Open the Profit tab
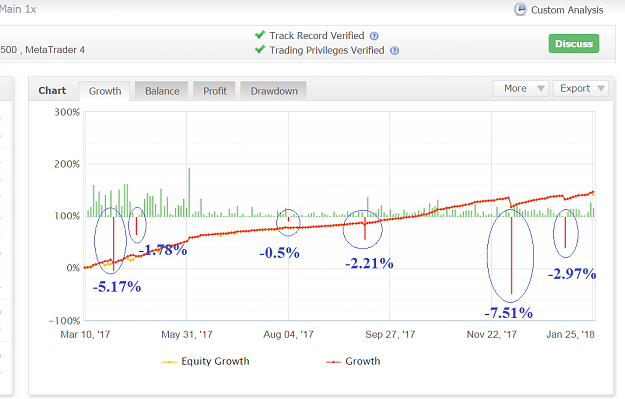The image size is (625, 399). click(x=215, y=91)
